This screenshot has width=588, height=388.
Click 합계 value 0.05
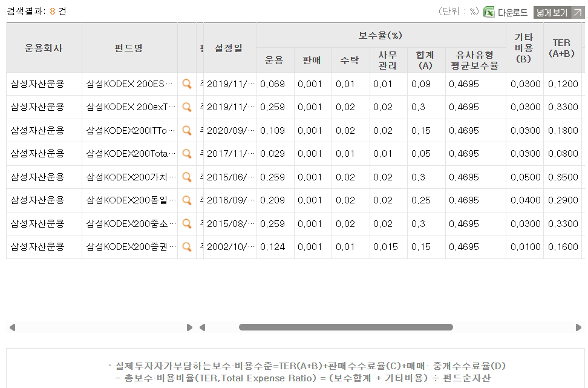(421, 154)
